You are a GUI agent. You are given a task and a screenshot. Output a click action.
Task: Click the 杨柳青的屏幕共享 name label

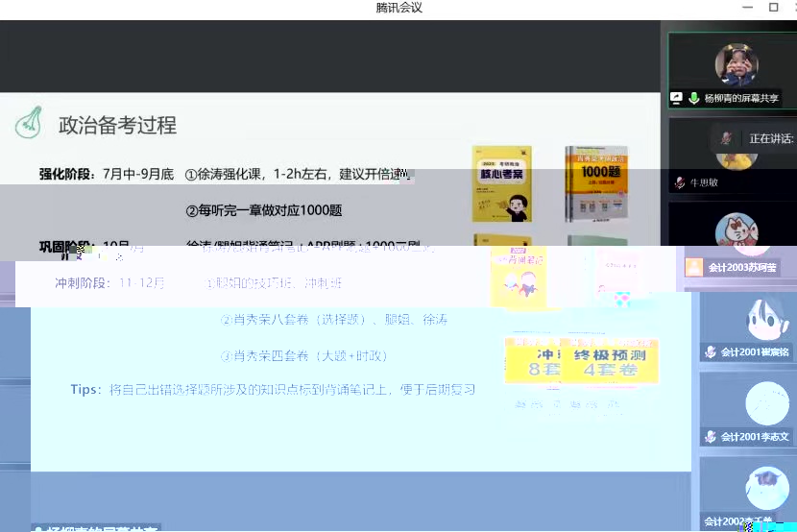click(741, 98)
